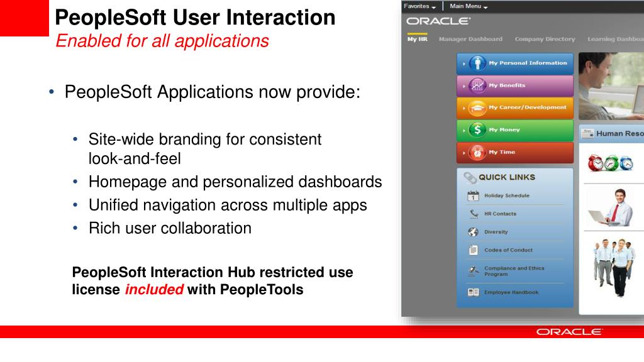Open the My Benefits button label

507,85
